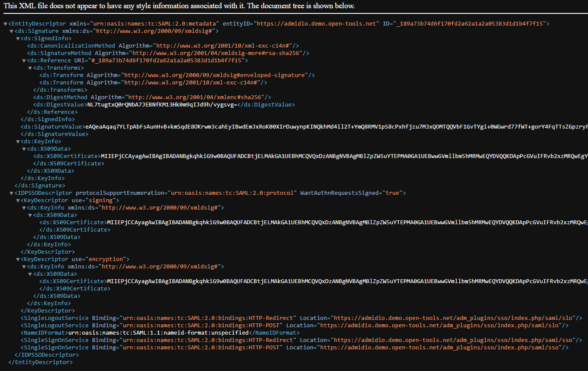Collapse the ds:Reference URI node

point(24,61)
